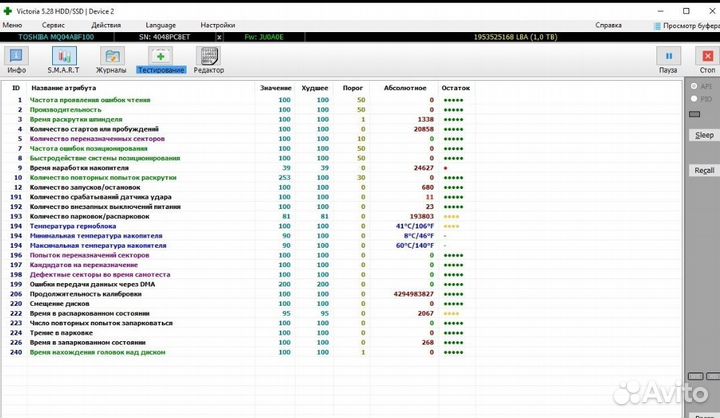This screenshot has height=418, width=720.
Task: Select the PIO radio button
Action: pyautogui.click(x=696, y=99)
